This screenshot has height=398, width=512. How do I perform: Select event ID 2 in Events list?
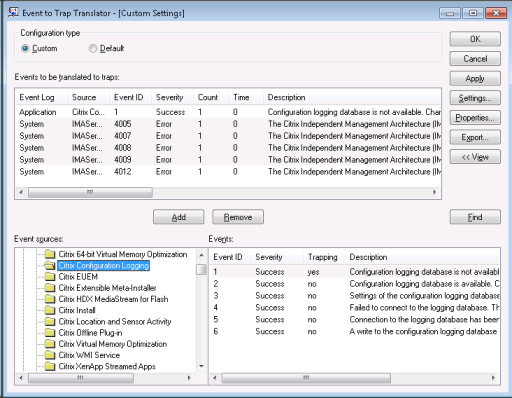pos(356,284)
